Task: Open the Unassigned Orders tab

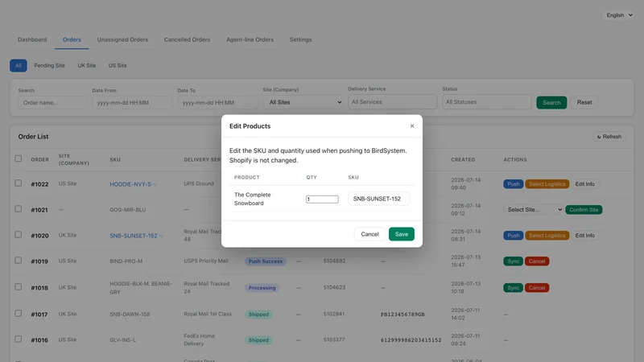Action: [x=122, y=39]
